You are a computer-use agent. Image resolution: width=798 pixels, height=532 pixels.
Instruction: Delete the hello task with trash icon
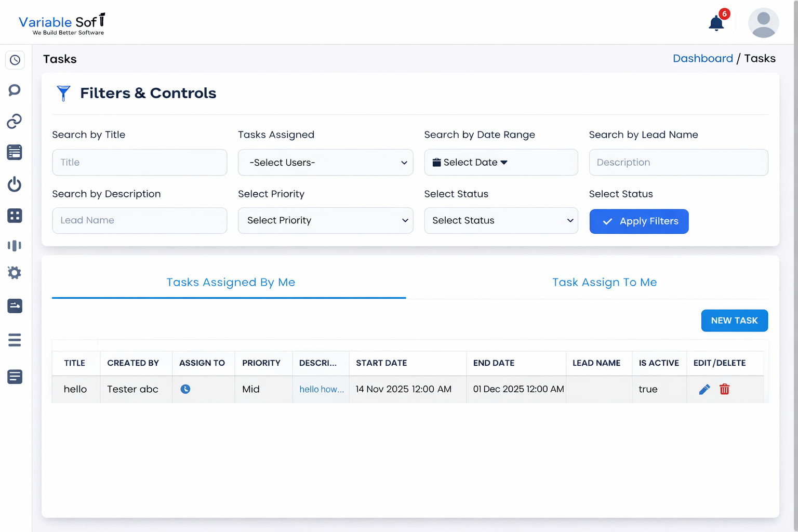[724, 389]
